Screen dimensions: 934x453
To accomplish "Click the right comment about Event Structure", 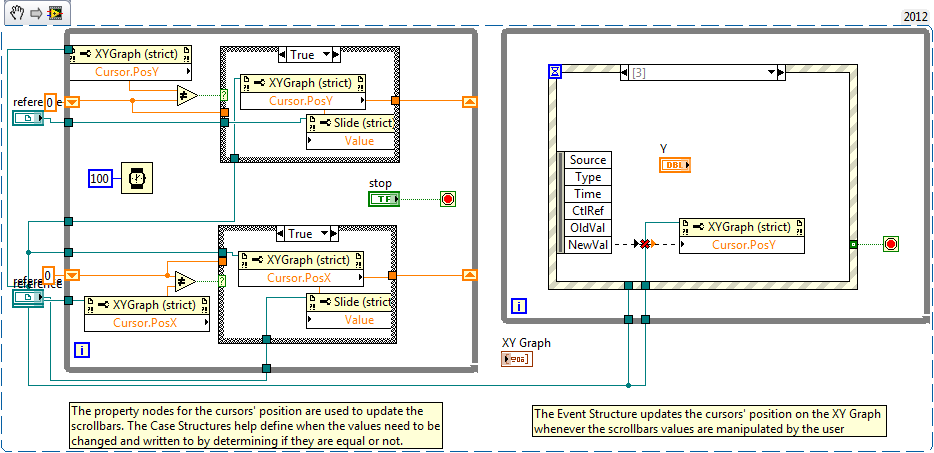I will [707, 421].
